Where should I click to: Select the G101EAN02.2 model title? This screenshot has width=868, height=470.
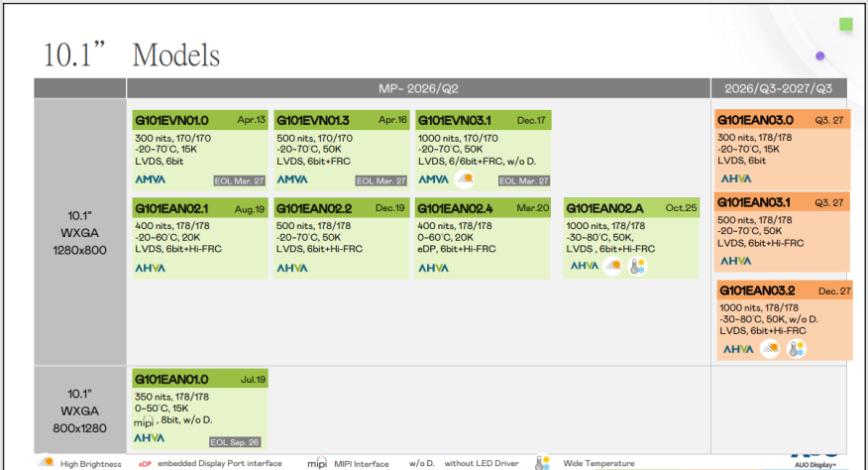pyautogui.click(x=314, y=208)
